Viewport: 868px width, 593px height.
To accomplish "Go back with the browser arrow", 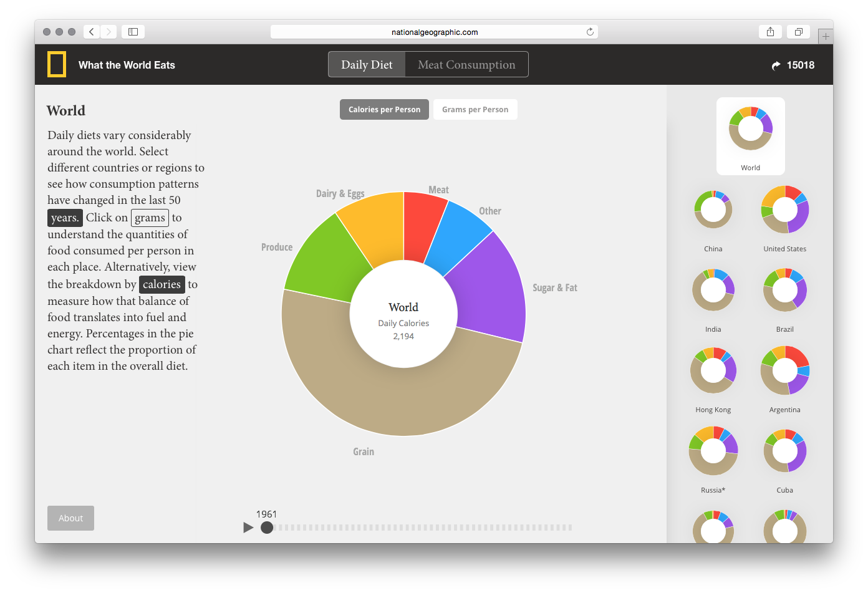I will [x=92, y=32].
